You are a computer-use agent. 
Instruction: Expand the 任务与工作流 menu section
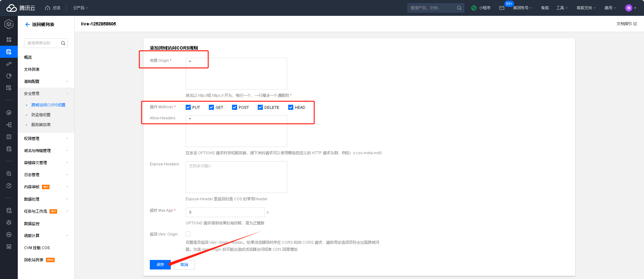tap(46, 211)
